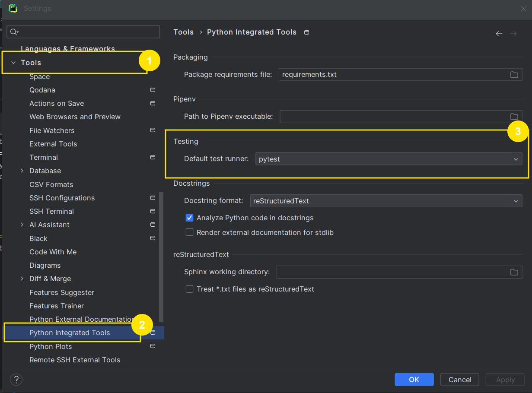Click the project icon next to AI Assistant
The width and height of the screenshot is (532, 393).
pos(153,225)
